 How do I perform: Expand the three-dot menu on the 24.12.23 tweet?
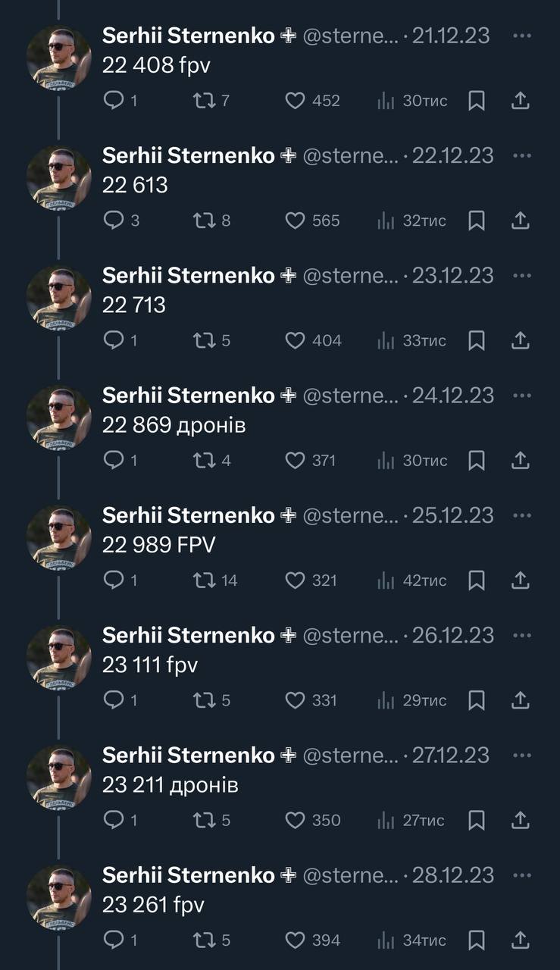521,396
